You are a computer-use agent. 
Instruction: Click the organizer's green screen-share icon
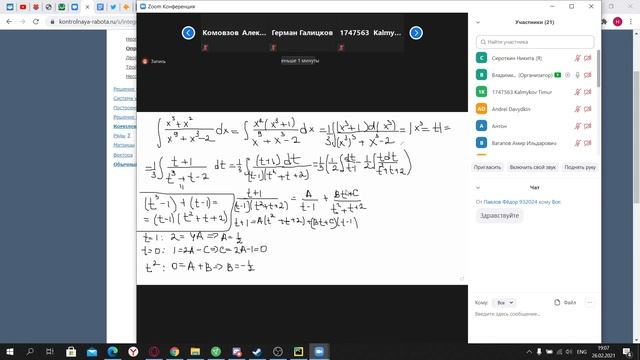558,75
